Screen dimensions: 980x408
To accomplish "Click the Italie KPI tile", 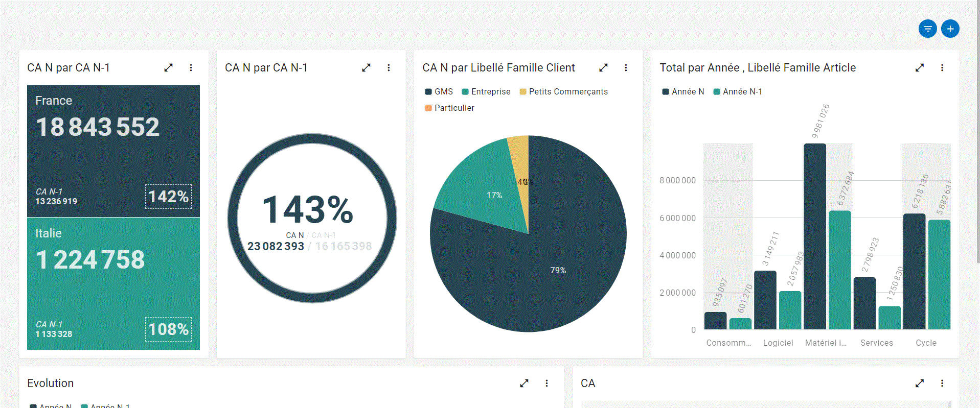I will 113,283.
